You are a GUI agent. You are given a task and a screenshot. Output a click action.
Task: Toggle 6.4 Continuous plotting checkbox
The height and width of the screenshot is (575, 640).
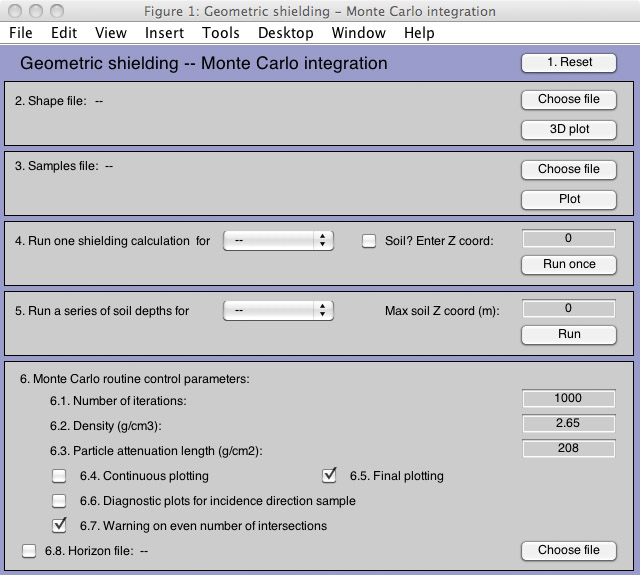pyautogui.click(x=59, y=476)
